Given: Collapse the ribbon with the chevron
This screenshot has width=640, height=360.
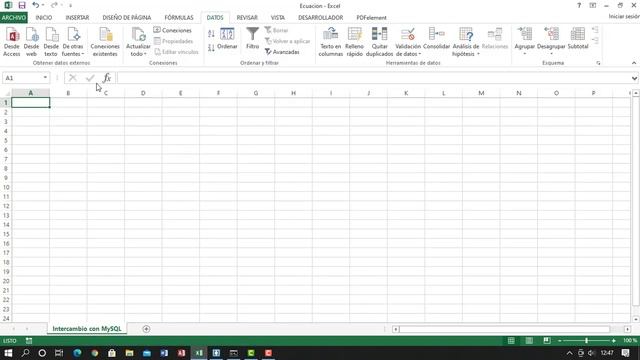Looking at the screenshot, I should click(634, 63).
